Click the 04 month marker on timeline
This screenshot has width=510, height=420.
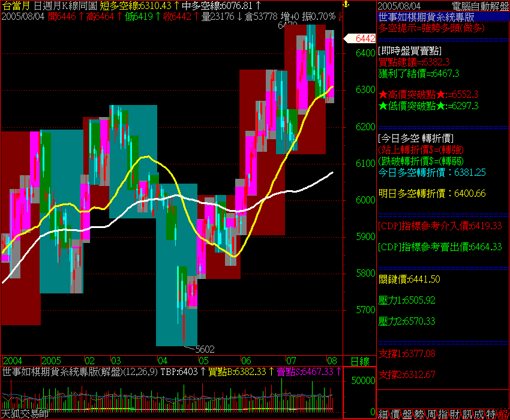(x=162, y=361)
